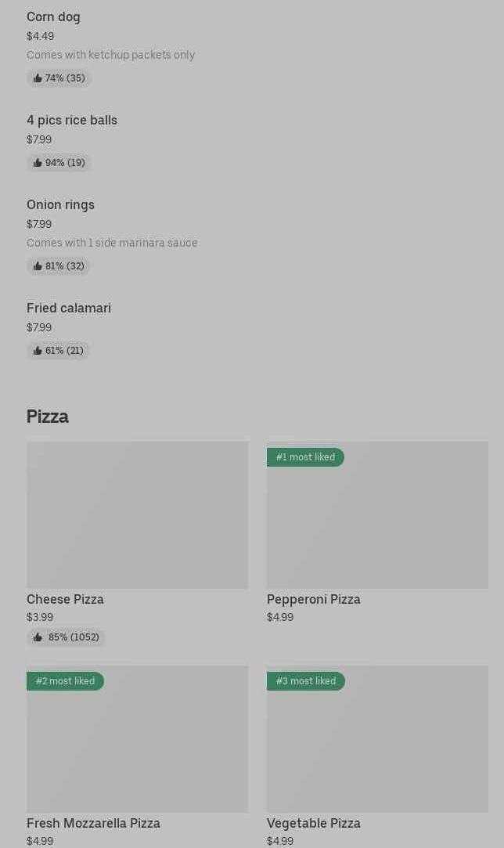
Task: Open the Pepperoni Pizza image thumbnail
Action: click(x=377, y=525)
